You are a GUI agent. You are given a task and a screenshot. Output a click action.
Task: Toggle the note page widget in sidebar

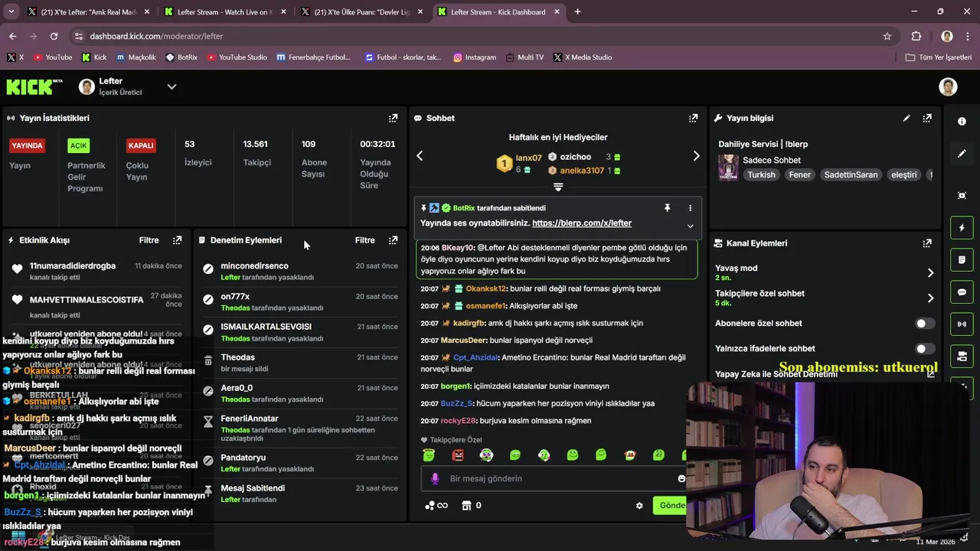[962, 260]
